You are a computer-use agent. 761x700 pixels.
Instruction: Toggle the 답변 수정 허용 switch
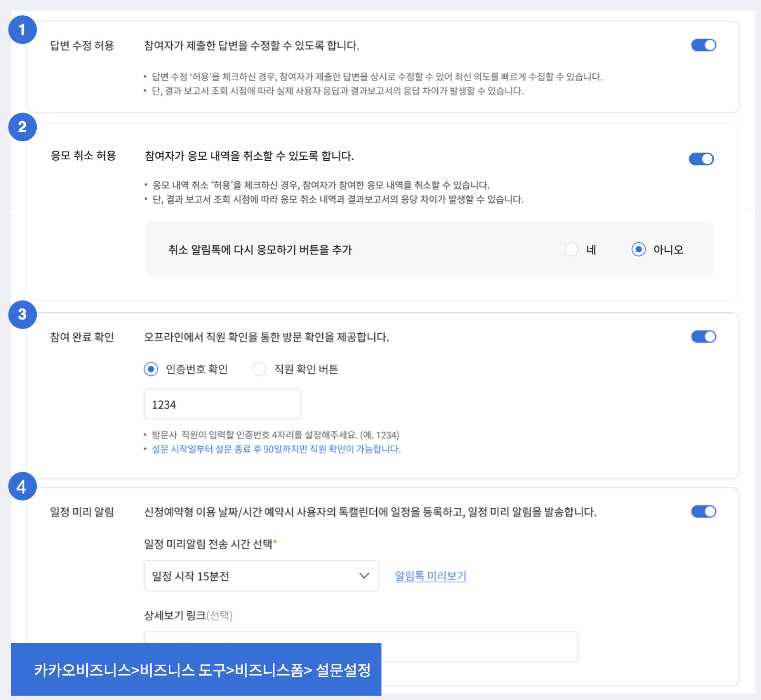coord(703,45)
